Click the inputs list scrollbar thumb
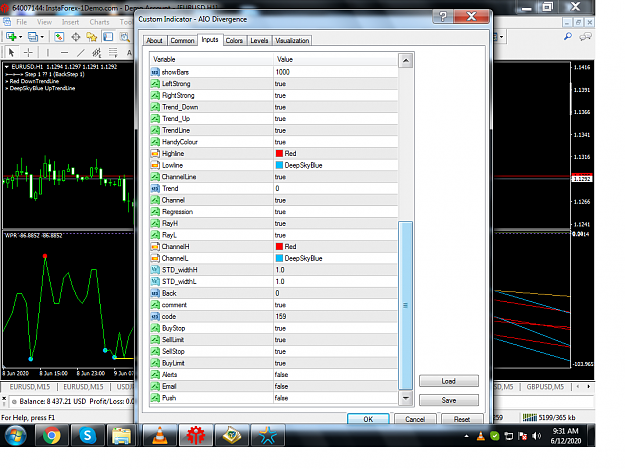 (x=405, y=305)
